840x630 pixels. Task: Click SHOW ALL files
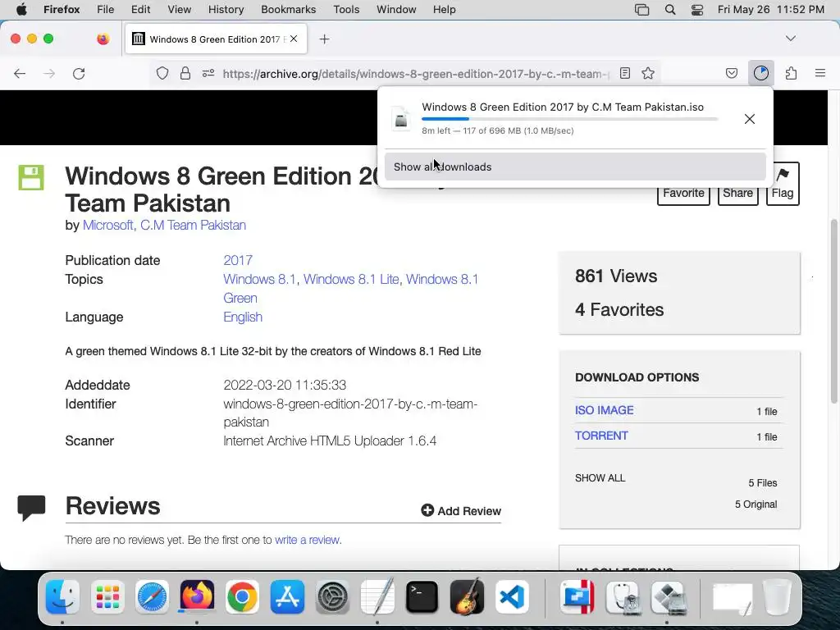(600, 478)
